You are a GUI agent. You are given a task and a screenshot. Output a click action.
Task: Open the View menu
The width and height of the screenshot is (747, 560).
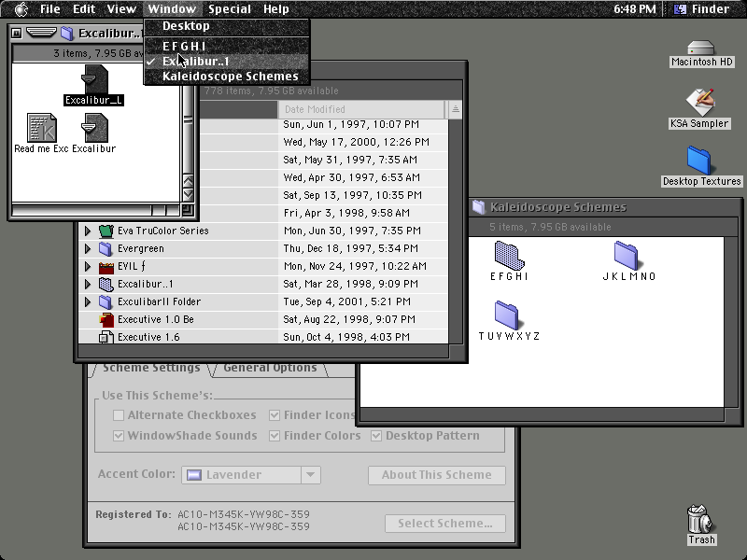tap(121, 9)
